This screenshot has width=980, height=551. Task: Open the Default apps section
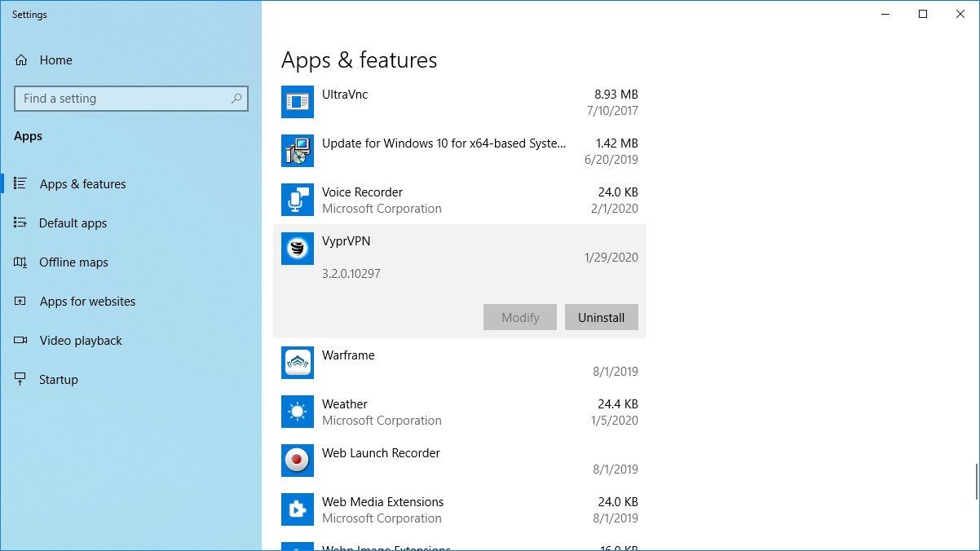(73, 223)
